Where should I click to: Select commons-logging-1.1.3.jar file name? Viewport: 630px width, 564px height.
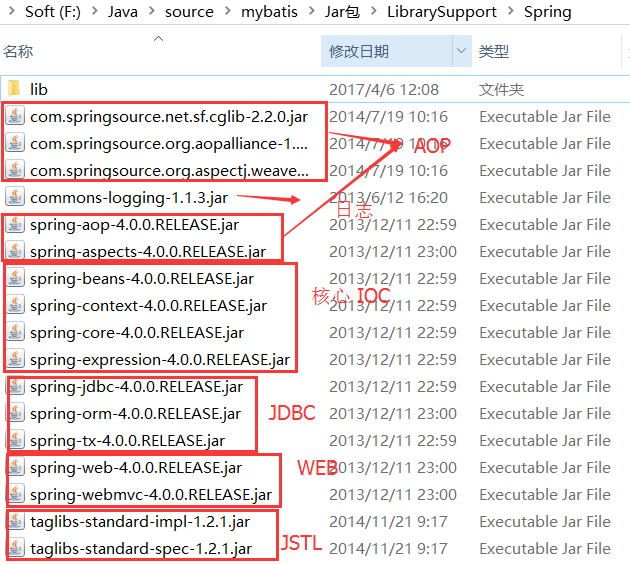click(129, 198)
